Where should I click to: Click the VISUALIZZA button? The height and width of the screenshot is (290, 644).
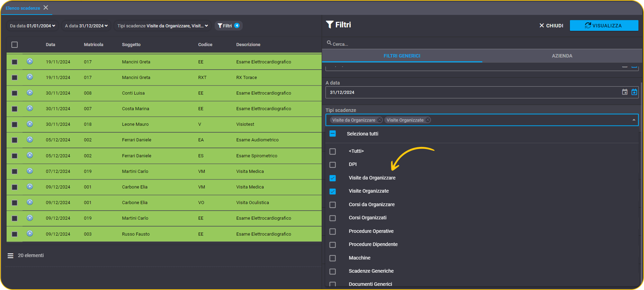[604, 26]
